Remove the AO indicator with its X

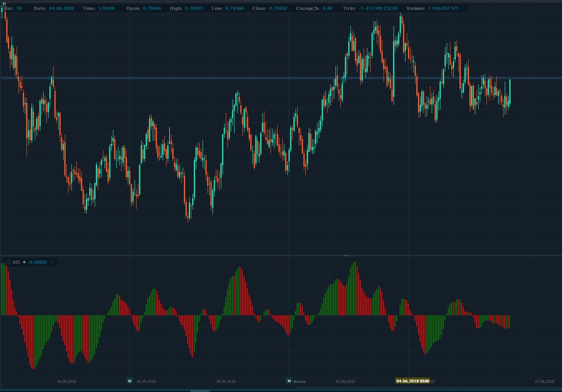click(52, 262)
